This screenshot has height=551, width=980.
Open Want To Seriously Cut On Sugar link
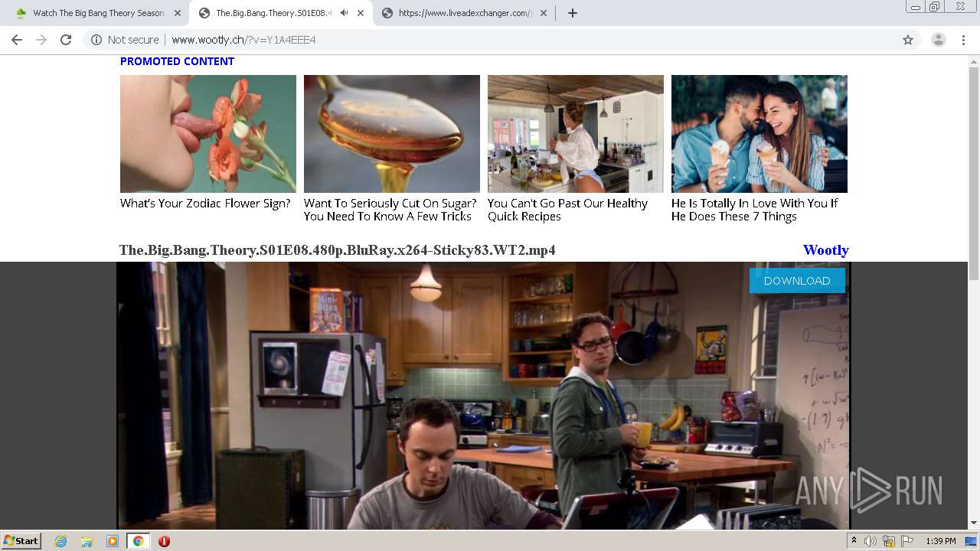(x=390, y=210)
